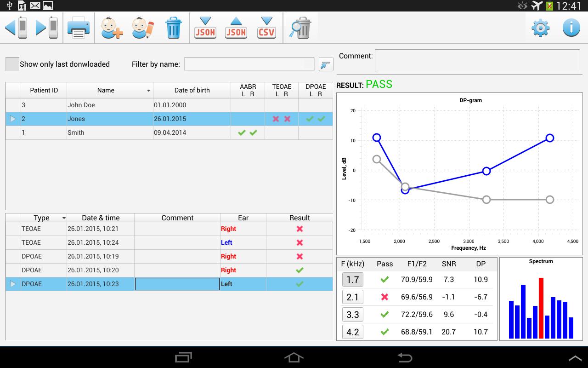Enable 'Show only last downloaded' checkbox
This screenshot has height=368, width=588.
12,63
